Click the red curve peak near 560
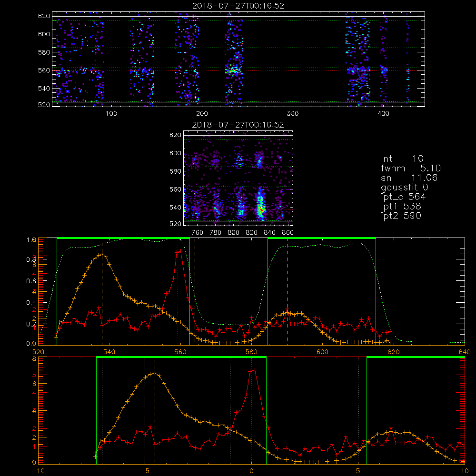 (x=179, y=251)
